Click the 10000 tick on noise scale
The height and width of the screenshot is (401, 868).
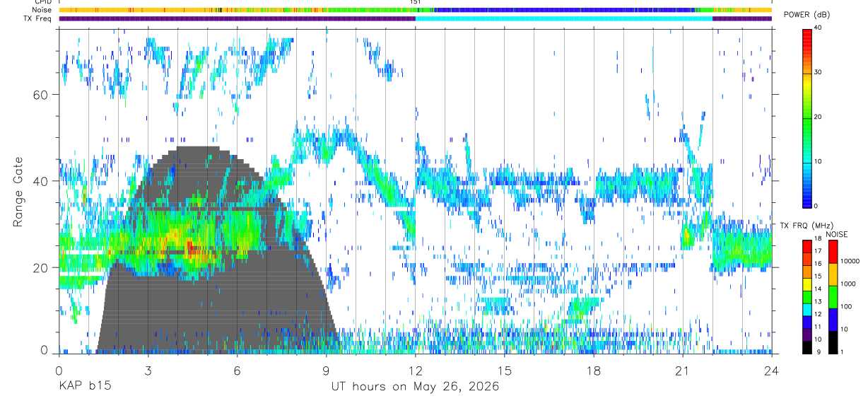click(x=850, y=262)
